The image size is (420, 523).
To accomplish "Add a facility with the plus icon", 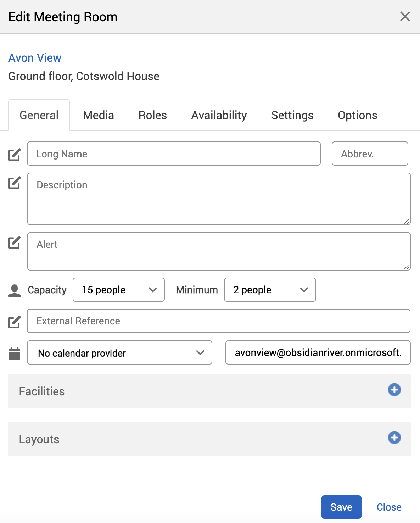I will [394, 390].
